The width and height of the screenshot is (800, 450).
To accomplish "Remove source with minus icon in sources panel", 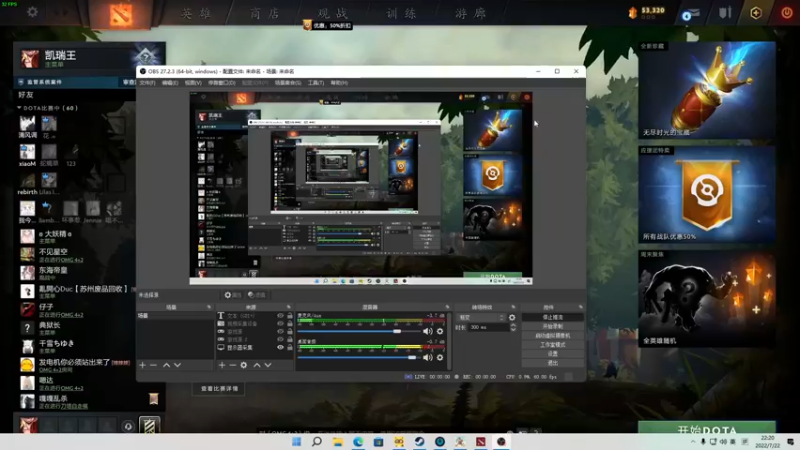I will [x=233, y=365].
